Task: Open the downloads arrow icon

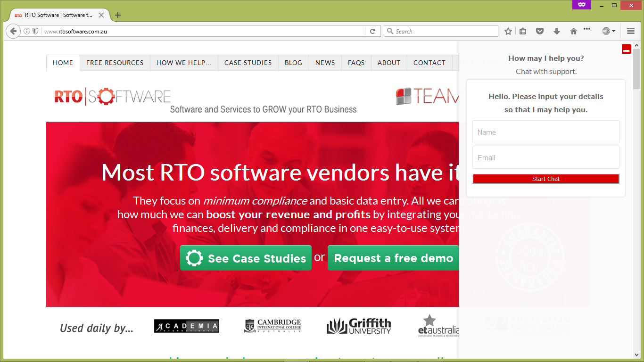Action: click(x=557, y=31)
